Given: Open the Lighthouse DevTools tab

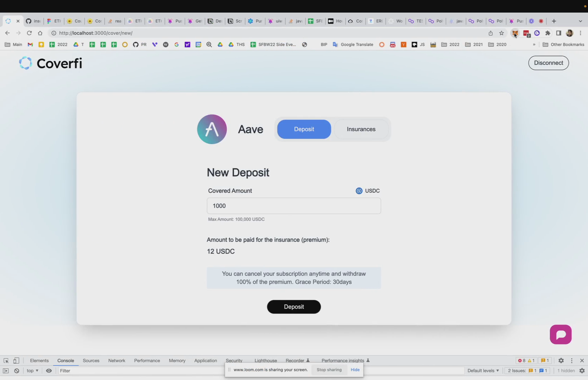Looking at the screenshot, I should (265, 360).
